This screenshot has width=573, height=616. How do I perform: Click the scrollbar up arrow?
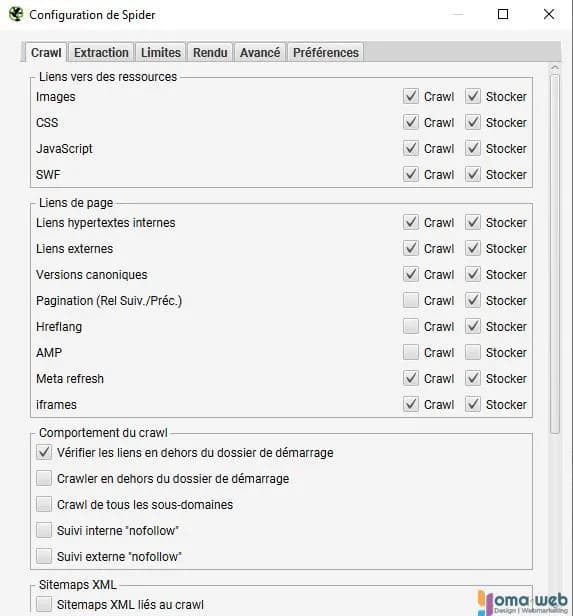point(555,68)
